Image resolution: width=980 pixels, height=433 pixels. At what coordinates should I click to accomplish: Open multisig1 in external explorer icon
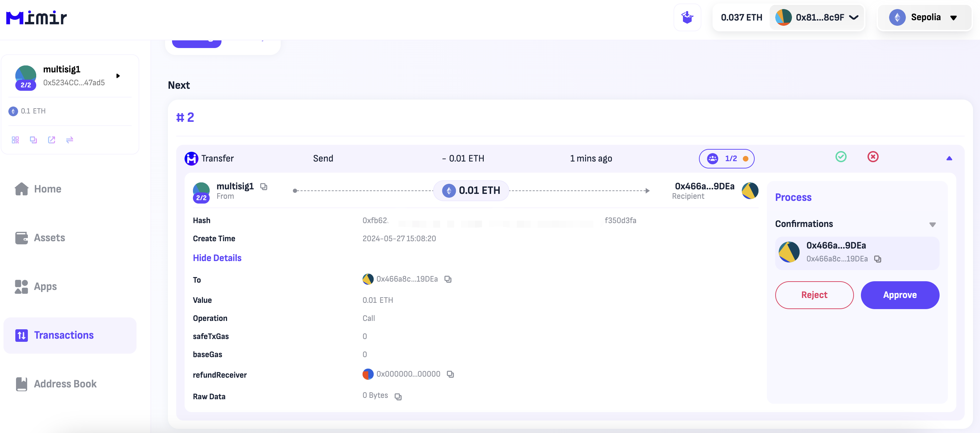point(51,140)
